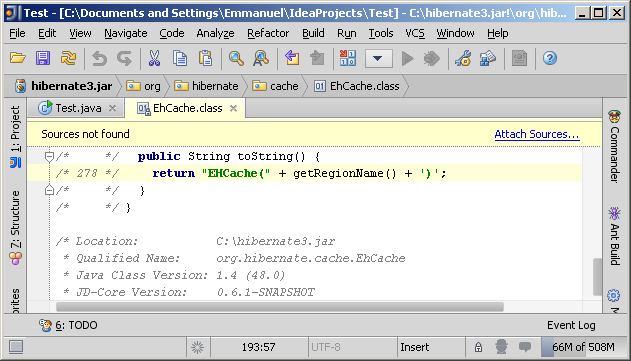Open the Navigate menu
Image resolution: width=631 pixels, height=361 pixels.
click(x=126, y=33)
